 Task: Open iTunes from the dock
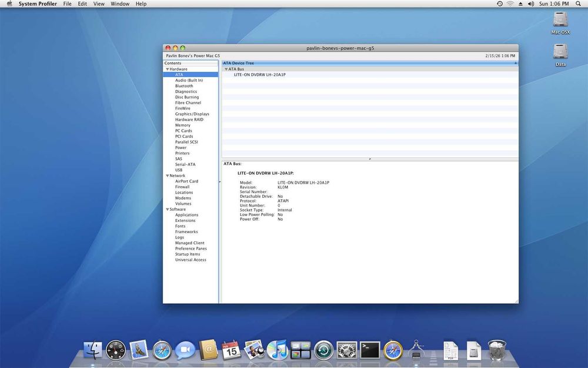click(x=278, y=350)
